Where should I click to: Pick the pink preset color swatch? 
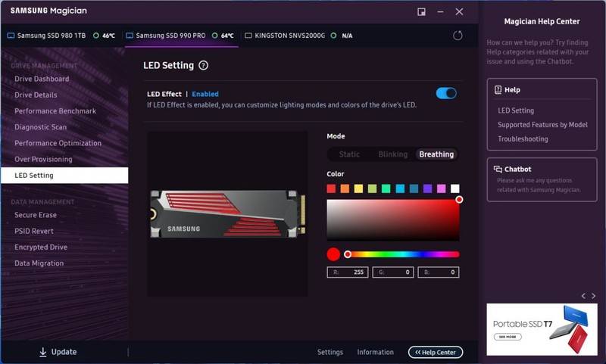tap(442, 188)
